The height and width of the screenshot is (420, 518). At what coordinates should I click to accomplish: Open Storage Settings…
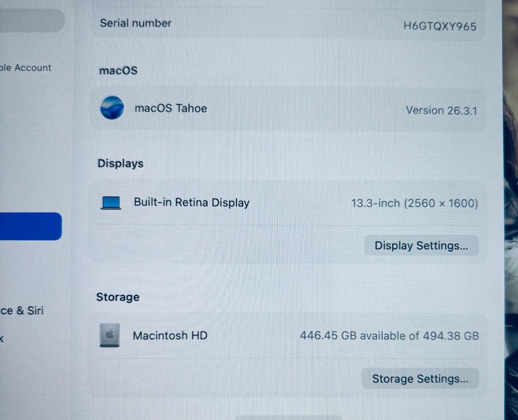420,379
